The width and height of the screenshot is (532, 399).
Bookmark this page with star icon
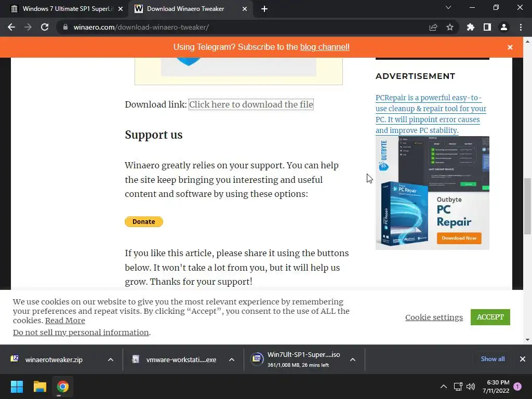click(x=450, y=27)
